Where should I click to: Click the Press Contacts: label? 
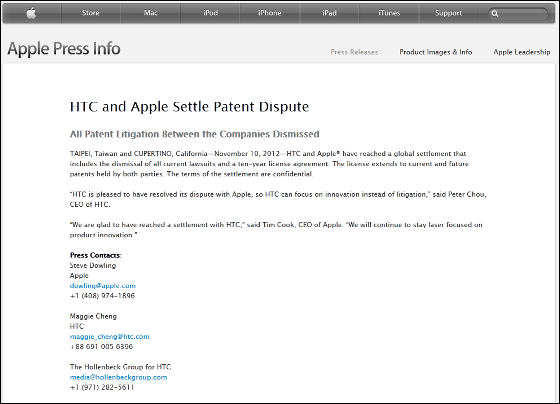click(x=95, y=255)
